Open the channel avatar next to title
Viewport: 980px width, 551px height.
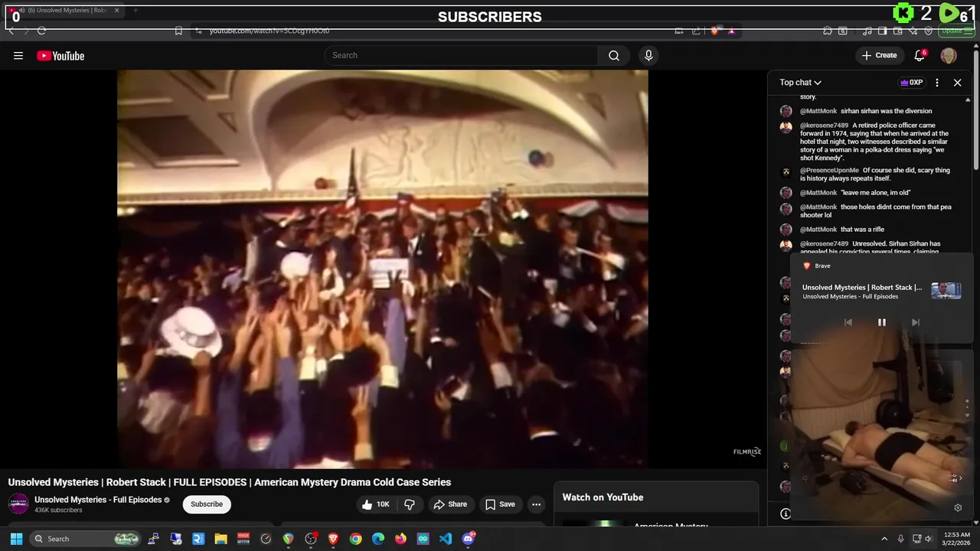tap(18, 504)
